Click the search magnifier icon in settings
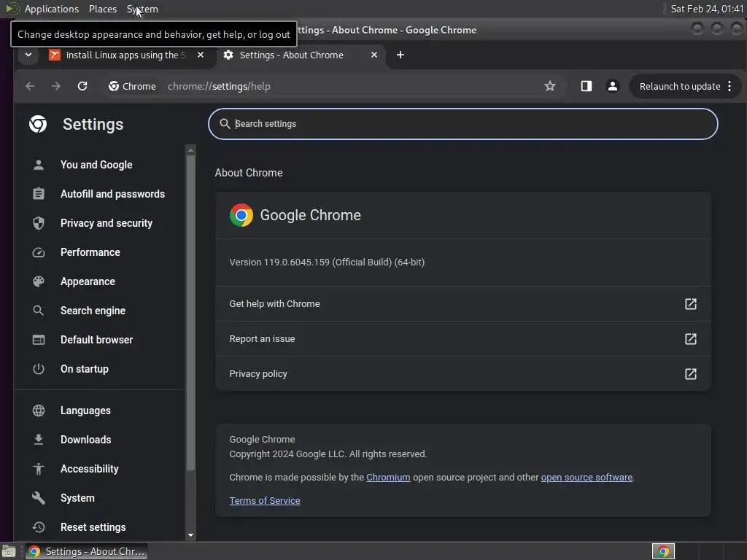747x560 pixels. pyautogui.click(x=225, y=124)
